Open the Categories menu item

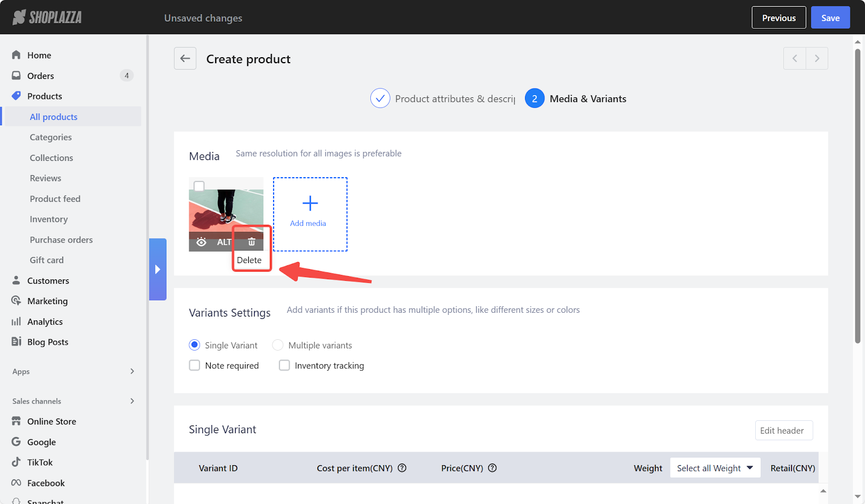[x=51, y=137]
